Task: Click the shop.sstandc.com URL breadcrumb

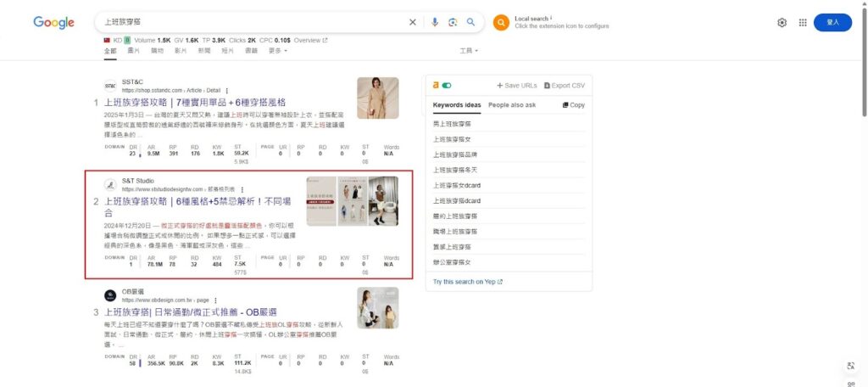Action: (170, 90)
